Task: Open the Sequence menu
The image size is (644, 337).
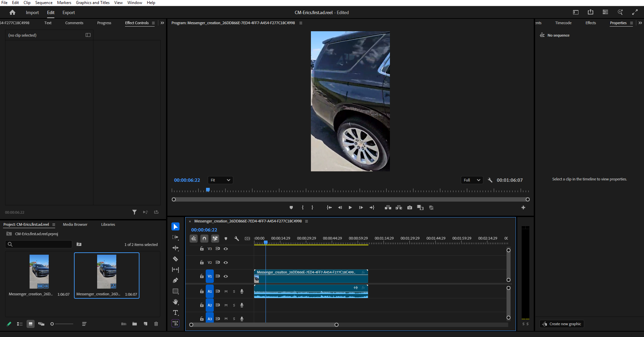Action: pos(44,3)
